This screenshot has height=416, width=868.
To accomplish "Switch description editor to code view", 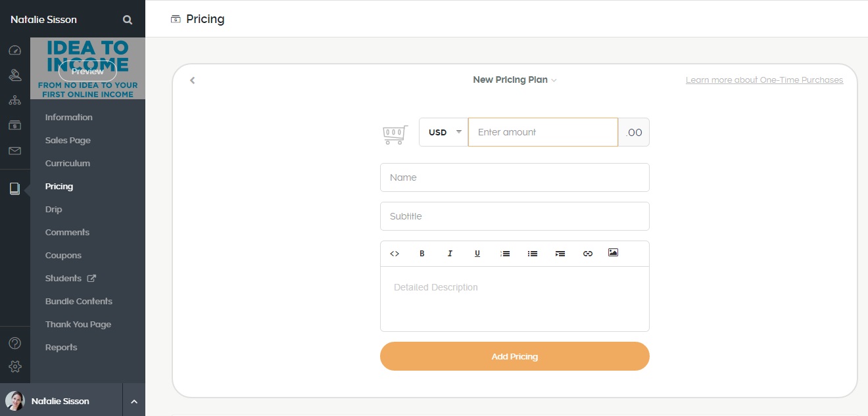I will [395, 254].
